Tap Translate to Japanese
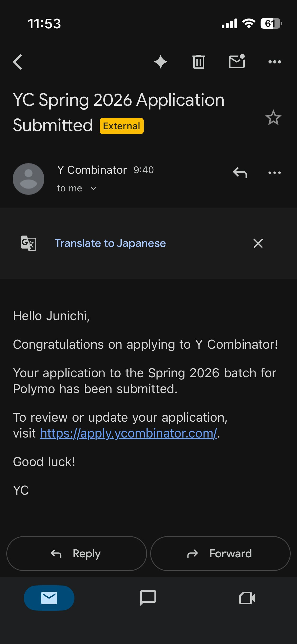Image resolution: width=297 pixels, height=644 pixels. (x=110, y=243)
